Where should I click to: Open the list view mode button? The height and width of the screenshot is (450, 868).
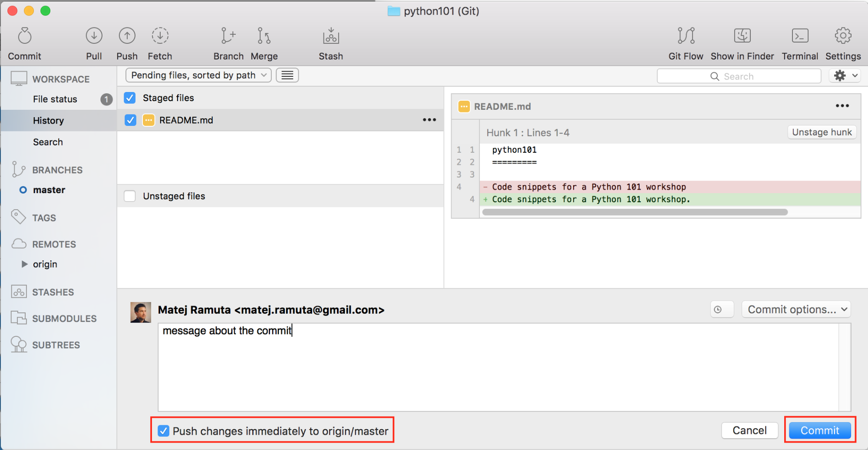coord(287,76)
